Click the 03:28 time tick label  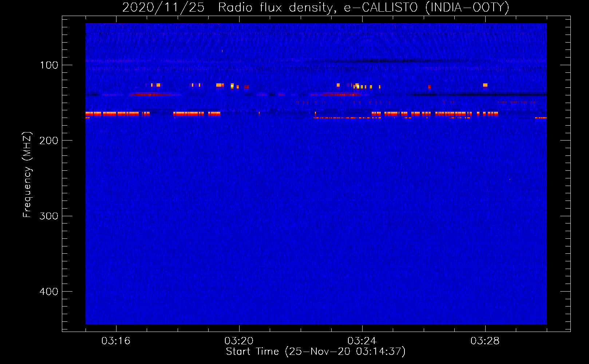(485, 341)
